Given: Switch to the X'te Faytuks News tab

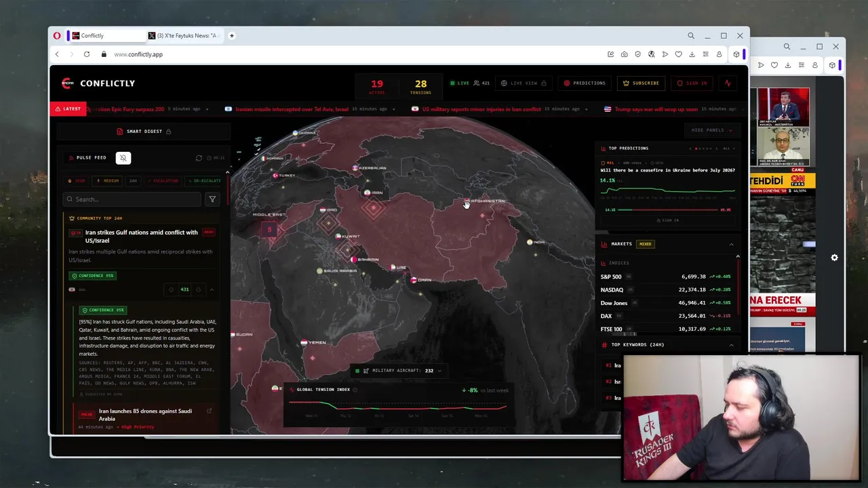Looking at the screenshot, I should [184, 36].
